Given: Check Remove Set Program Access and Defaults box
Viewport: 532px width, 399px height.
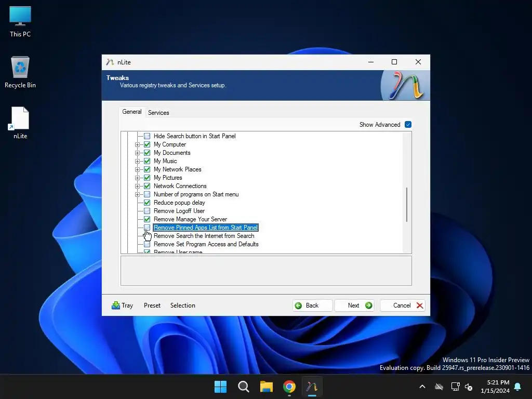Looking at the screenshot, I should 147,244.
